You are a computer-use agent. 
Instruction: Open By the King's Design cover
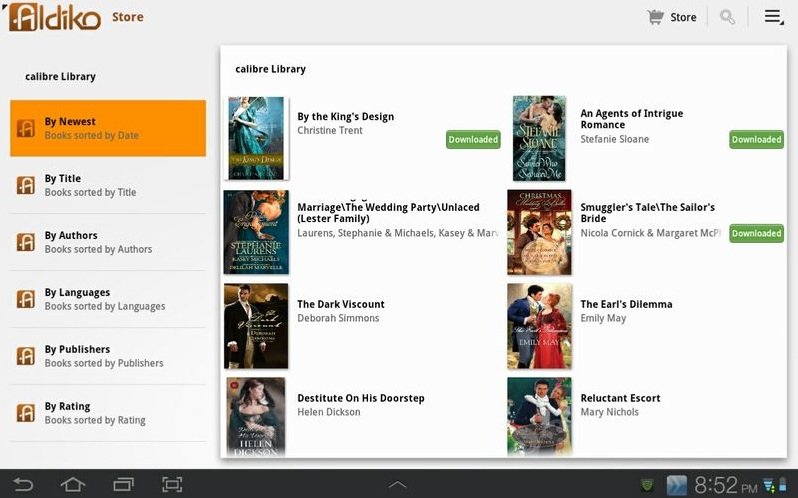coord(256,138)
